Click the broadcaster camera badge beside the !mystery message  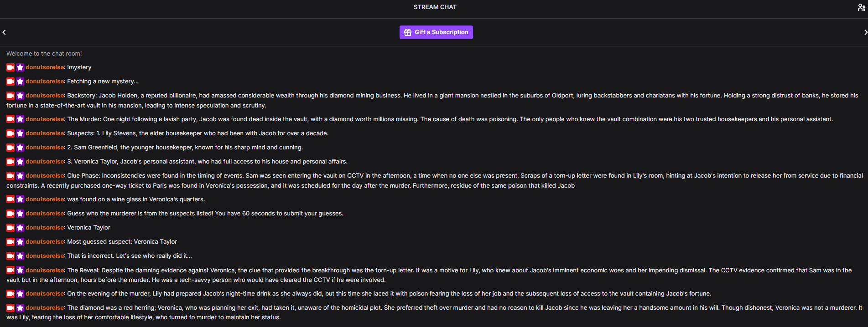(x=10, y=67)
